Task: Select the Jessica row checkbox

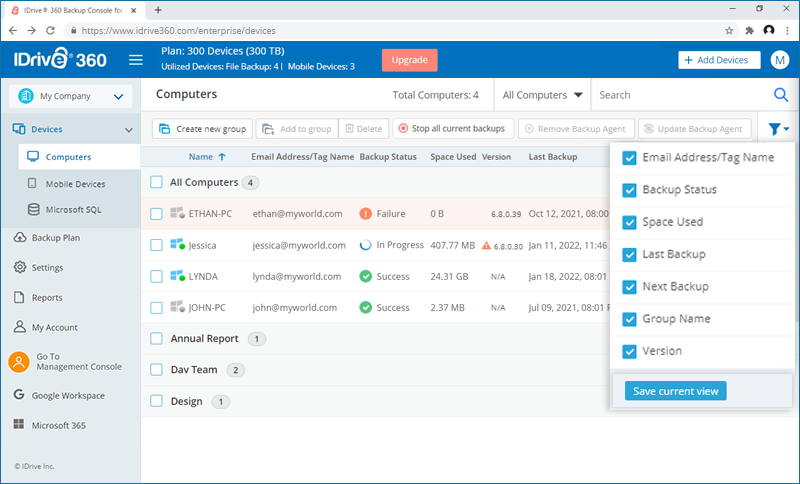Action: (x=157, y=245)
